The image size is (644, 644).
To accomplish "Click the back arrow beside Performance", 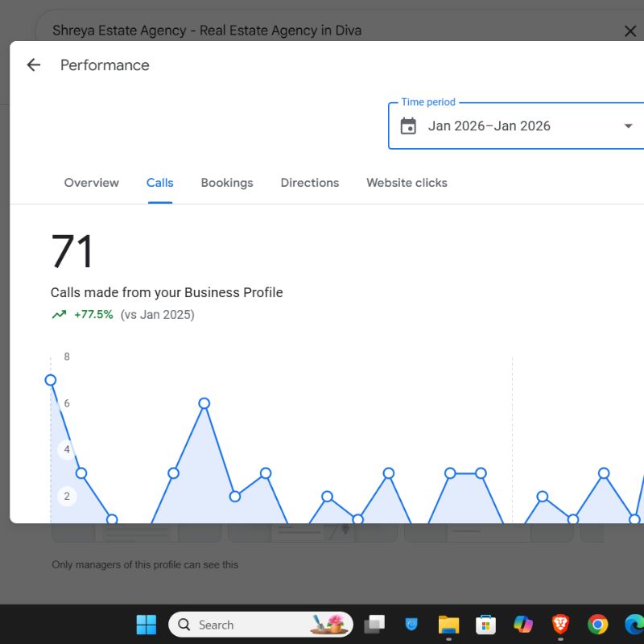I will [33, 65].
